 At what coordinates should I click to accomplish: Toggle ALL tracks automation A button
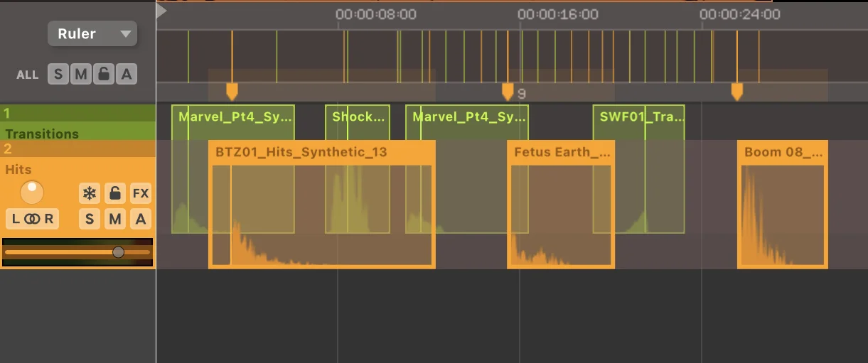tap(127, 74)
